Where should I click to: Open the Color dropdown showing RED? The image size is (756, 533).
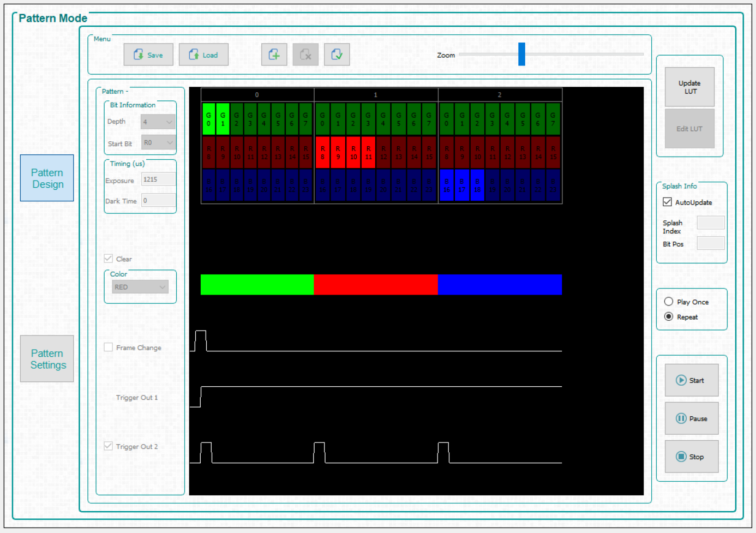coord(140,287)
